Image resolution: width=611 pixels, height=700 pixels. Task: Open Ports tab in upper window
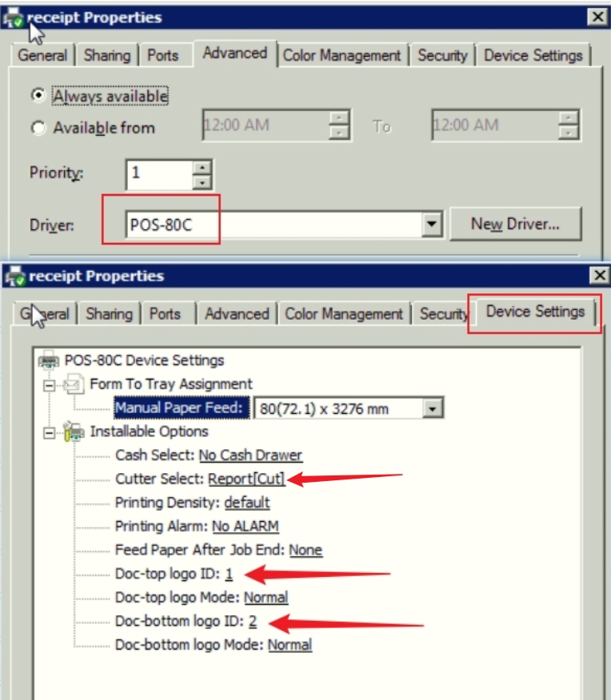(163, 55)
